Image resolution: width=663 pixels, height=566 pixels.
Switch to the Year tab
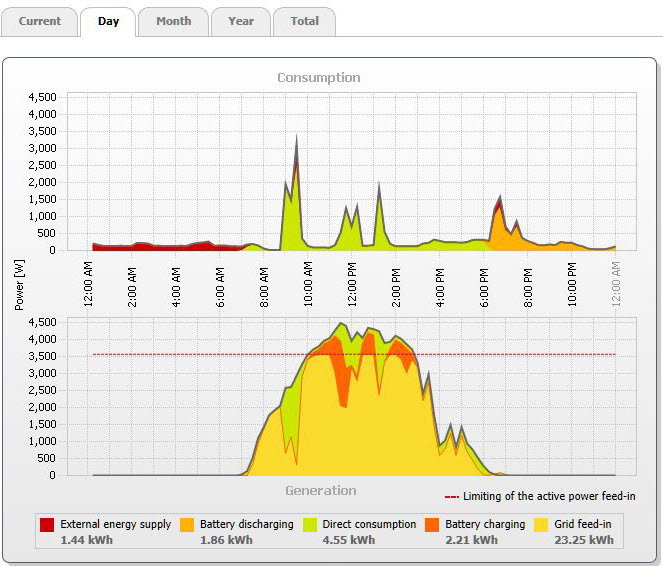point(241,21)
